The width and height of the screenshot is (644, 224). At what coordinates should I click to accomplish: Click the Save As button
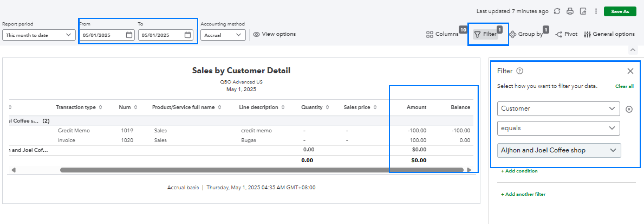click(x=620, y=11)
